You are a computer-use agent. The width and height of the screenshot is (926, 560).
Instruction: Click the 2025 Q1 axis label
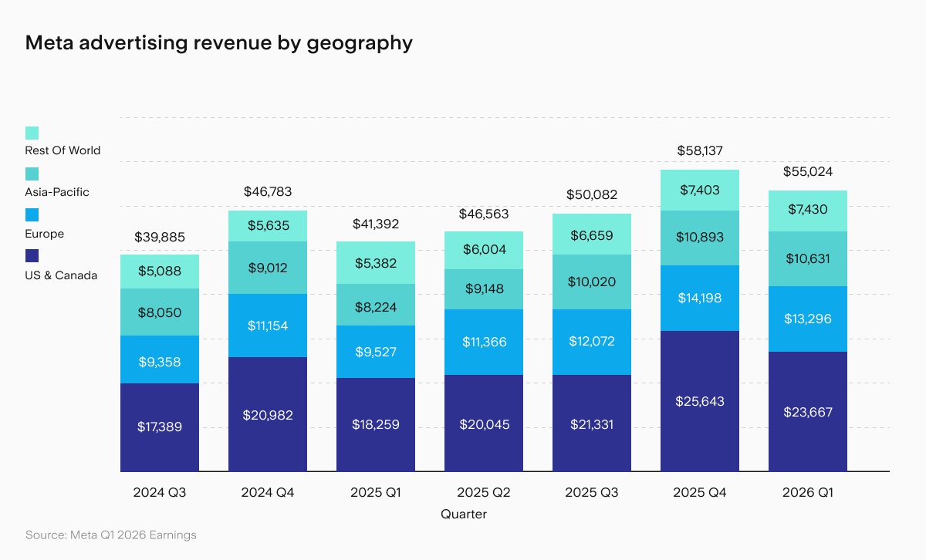(376, 492)
